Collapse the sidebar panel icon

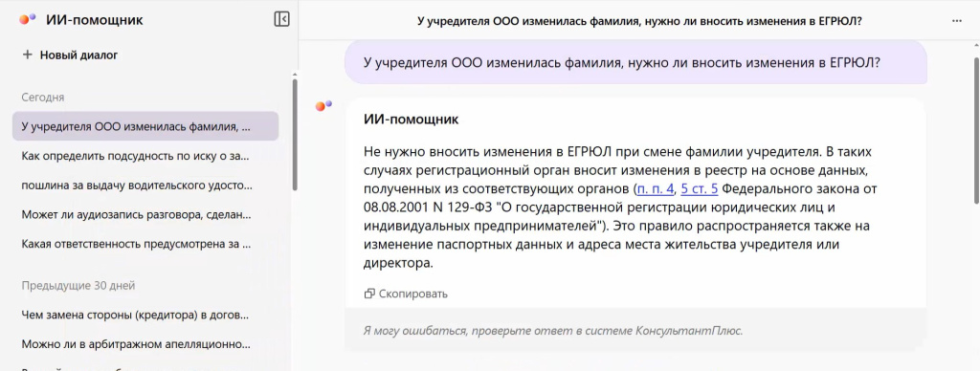[x=282, y=19]
